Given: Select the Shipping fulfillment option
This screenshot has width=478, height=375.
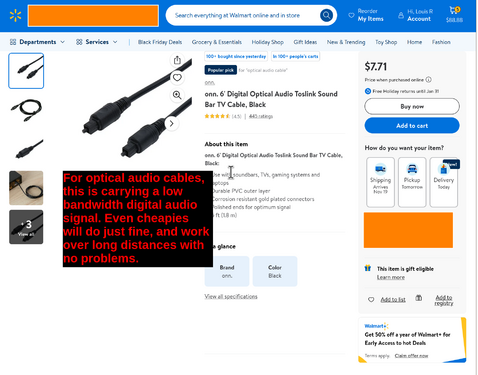Looking at the screenshot, I should (380, 182).
